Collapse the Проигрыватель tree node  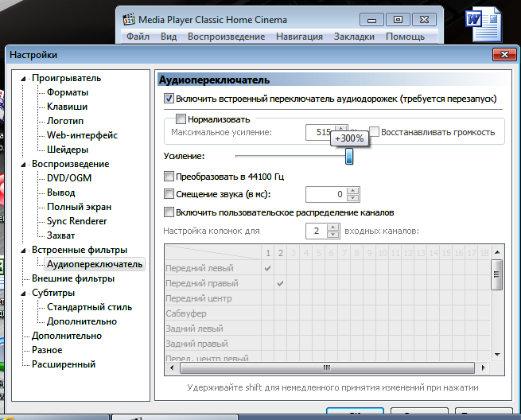pyautogui.click(x=23, y=79)
